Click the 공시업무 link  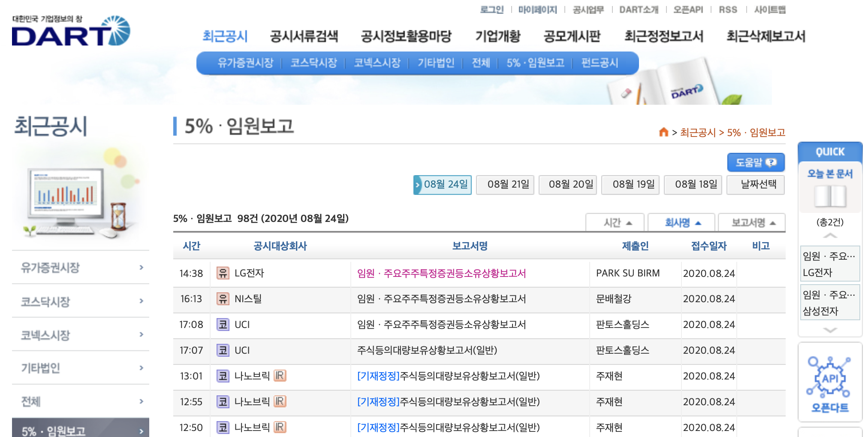588,9
